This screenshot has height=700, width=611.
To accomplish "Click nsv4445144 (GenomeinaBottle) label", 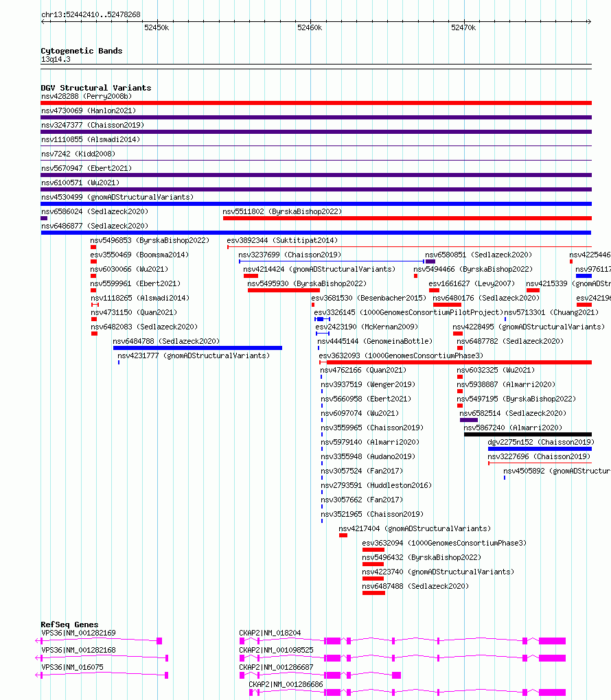I will (x=375, y=341).
